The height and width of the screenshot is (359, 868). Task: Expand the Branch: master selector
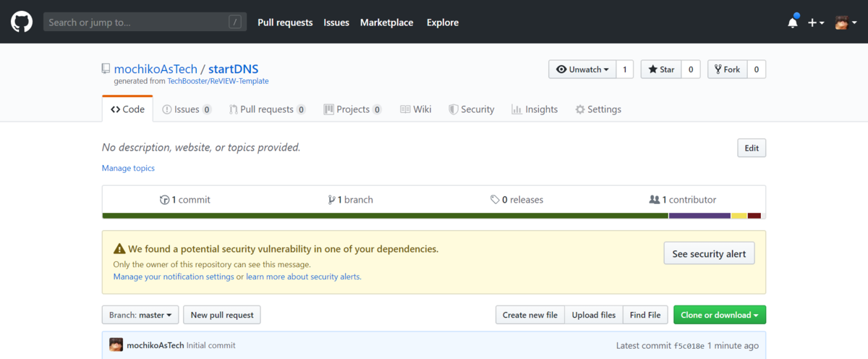140,315
